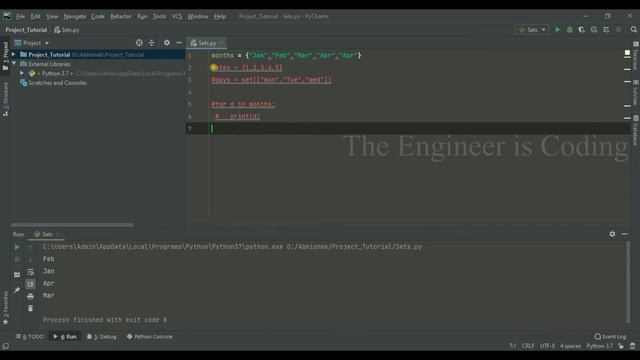Open the Python Console button
640x360 pixels.
click(150, 337)
